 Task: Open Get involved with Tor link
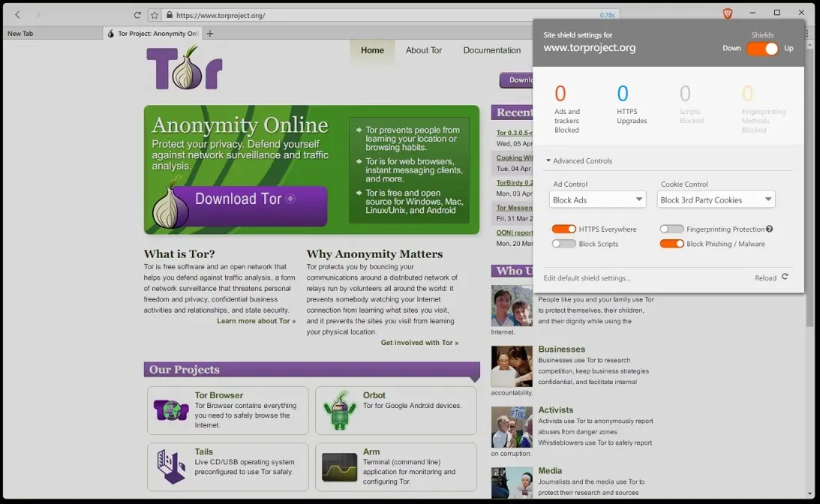(x=419, y=343)
